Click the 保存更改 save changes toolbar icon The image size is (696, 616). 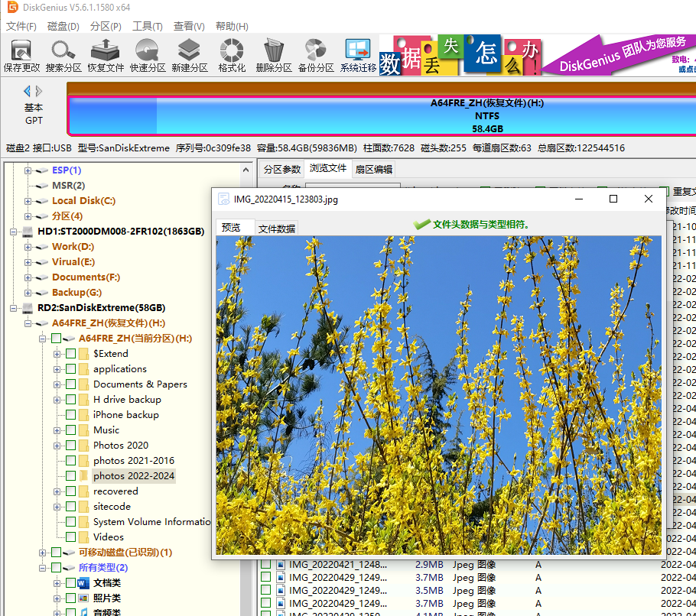coord(21,56)
